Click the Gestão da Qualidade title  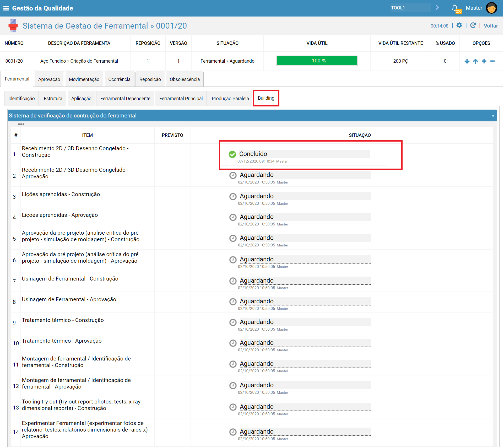[x=43, y=8]
